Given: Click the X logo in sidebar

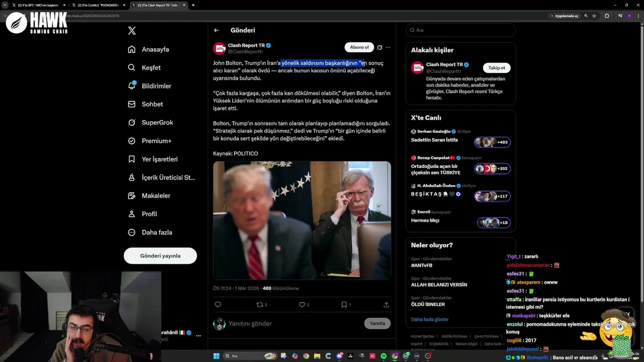Looking at the screenshot, I should [x=132, y=31].
